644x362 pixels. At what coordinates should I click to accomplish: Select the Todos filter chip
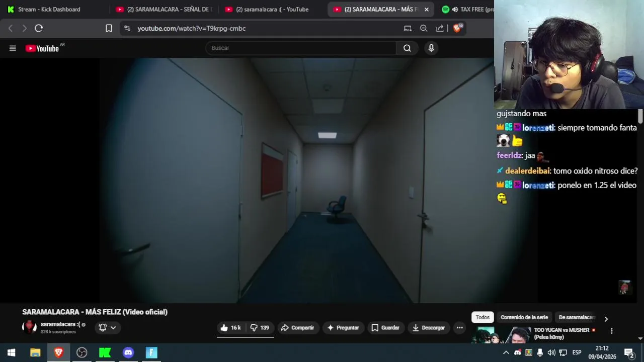(482, 317)
